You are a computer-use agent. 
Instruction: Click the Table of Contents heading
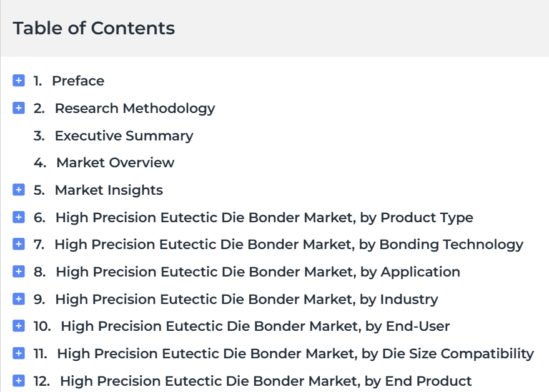point(94,28)
